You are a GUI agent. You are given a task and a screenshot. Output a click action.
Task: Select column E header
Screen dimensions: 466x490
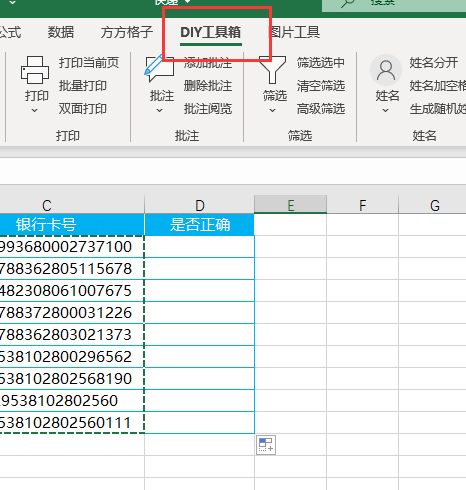(x=290, y=205)
